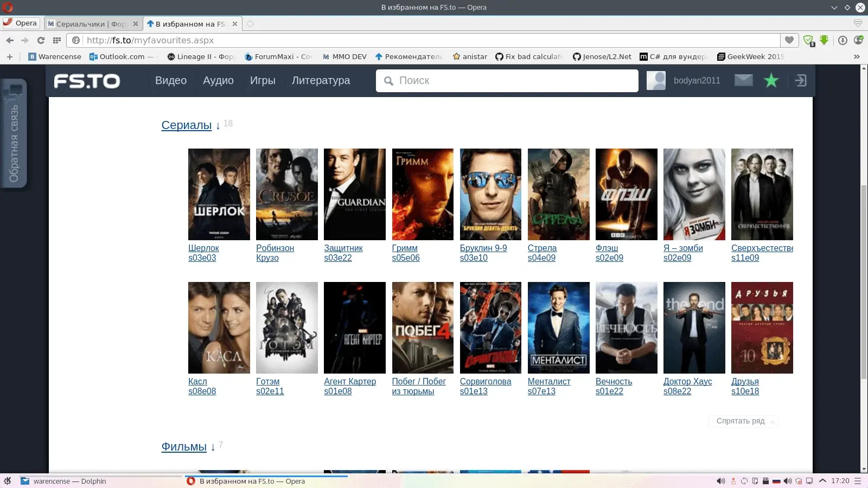
Task: Open the Обратная связь feedback side tab
Action: (14, 133)
